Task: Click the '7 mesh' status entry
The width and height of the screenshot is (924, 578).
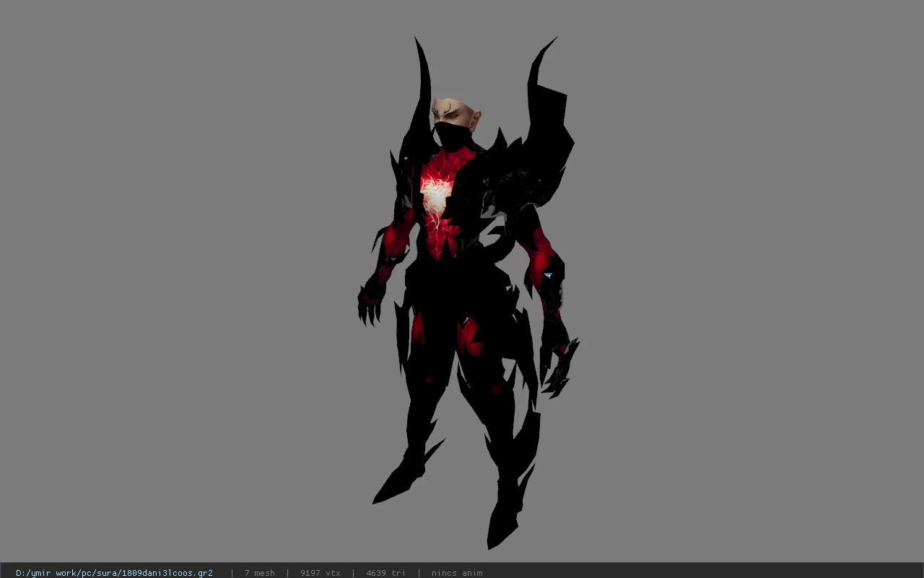Action: (260, 573)
